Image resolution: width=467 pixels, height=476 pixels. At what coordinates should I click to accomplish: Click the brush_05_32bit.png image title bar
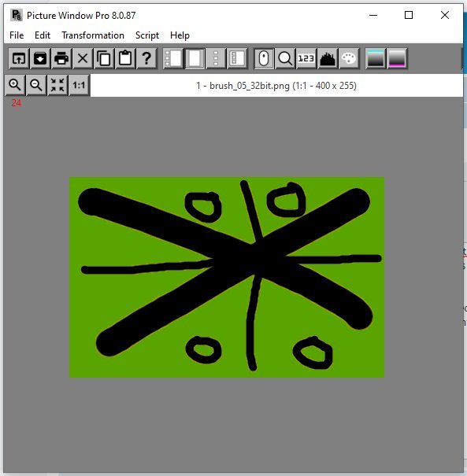point(276,86)
